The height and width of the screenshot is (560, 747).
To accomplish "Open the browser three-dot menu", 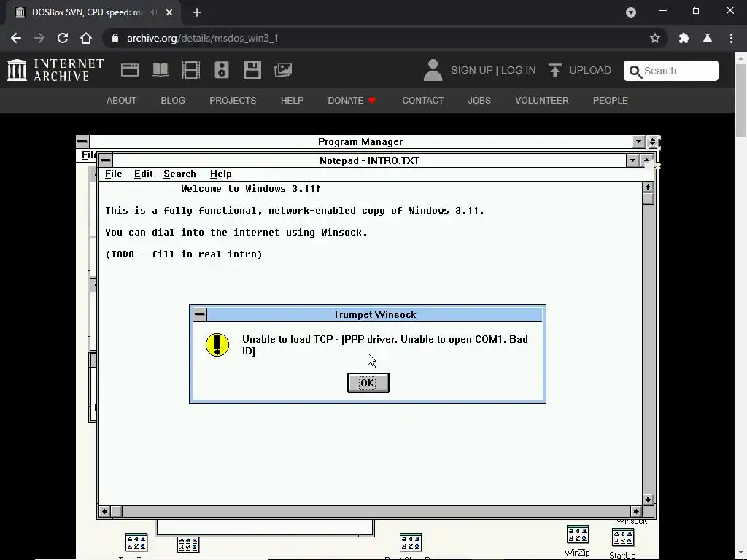I will pos(731,38).
